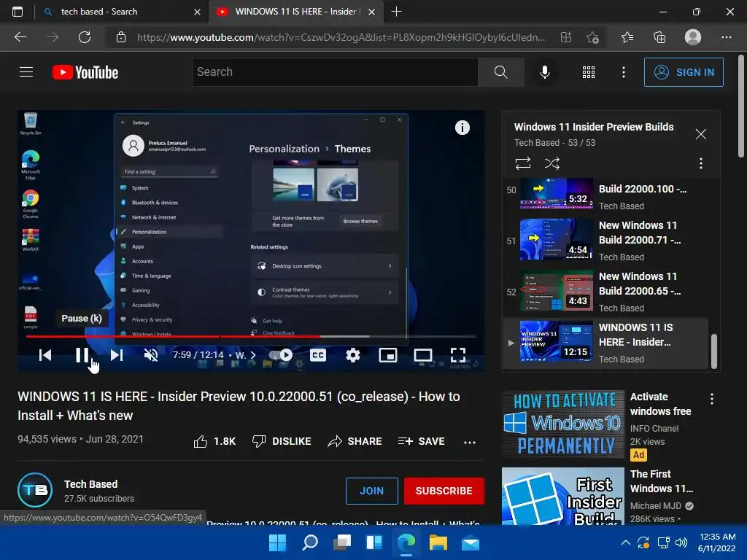The height and width of the screenshot is (560, 747).
Task: Open the Windows Start menu
Action: tap(277, 542)
